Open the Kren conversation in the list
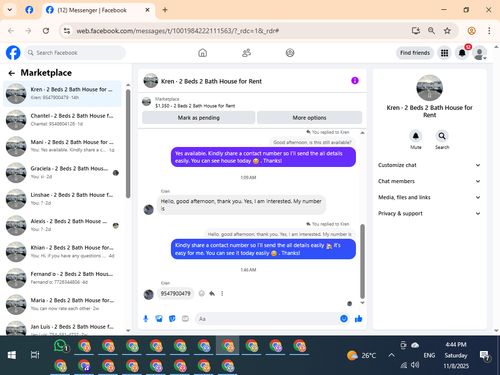This screenshot has width=500, height=375. (x=62, y=94)
